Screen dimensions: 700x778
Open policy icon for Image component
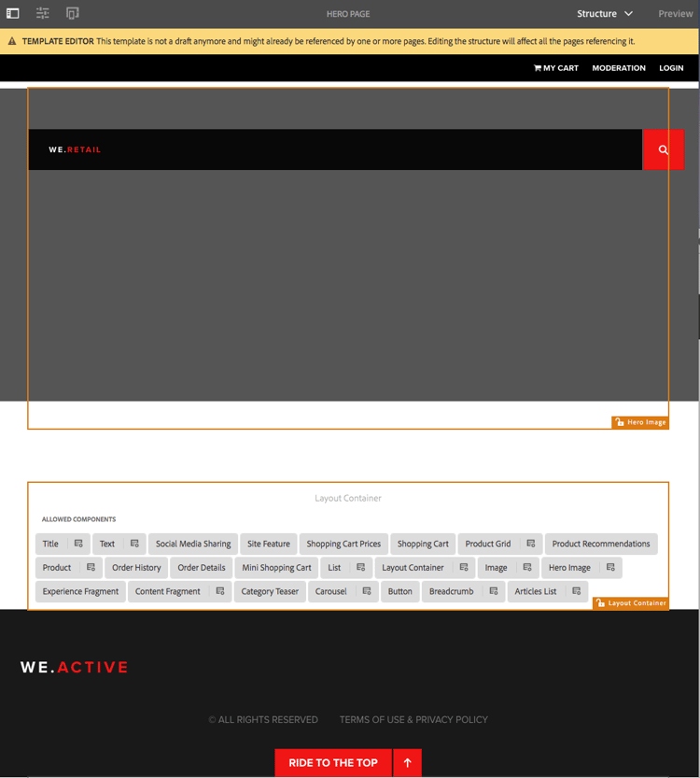pos(527,568)
